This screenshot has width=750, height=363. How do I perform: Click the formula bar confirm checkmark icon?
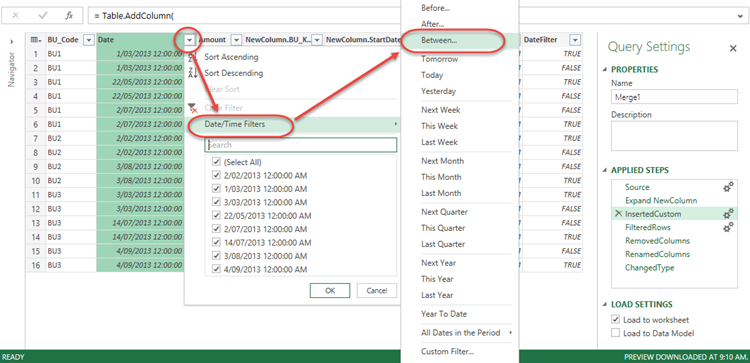[43, 15]
